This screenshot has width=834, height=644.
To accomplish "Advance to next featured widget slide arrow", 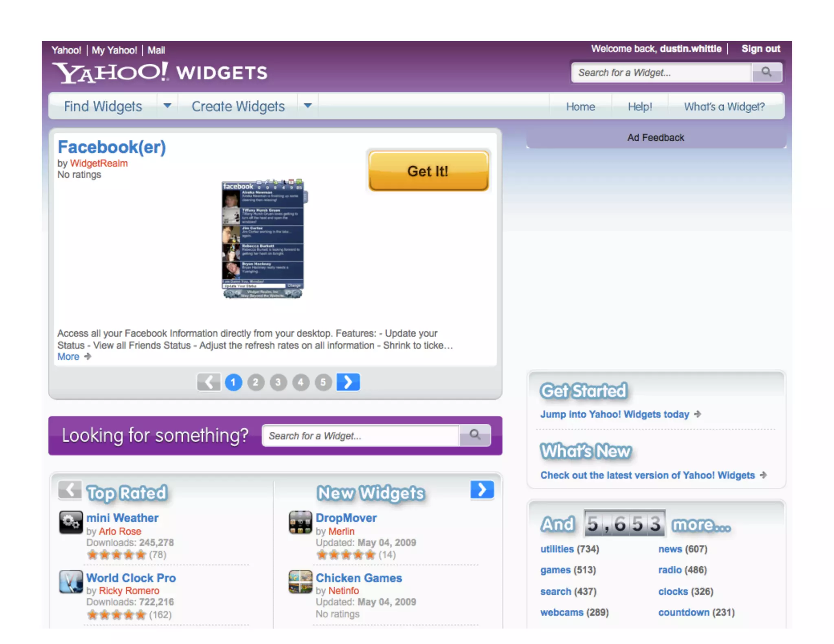I will (x=348, y=382).
